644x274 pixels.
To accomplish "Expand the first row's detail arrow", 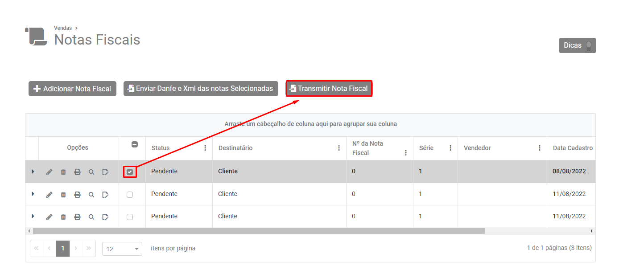I will 33,172.
